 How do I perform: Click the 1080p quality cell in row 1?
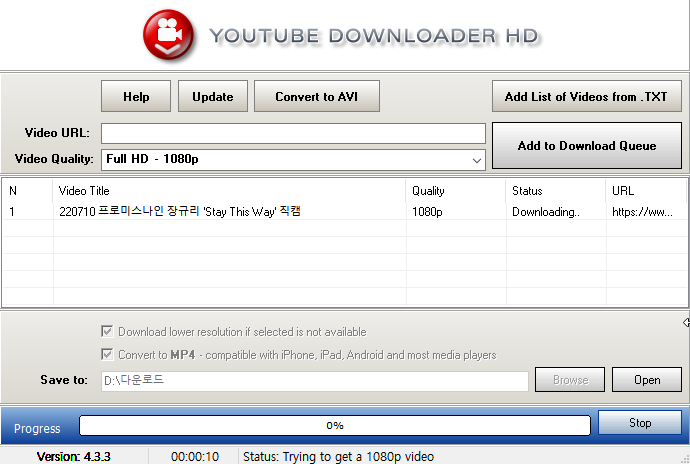427,212
